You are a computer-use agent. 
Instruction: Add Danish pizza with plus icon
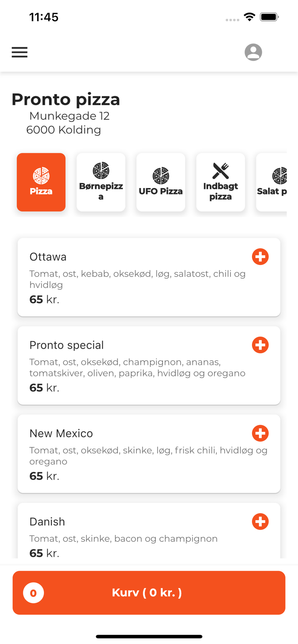click(x=260, y=522)
